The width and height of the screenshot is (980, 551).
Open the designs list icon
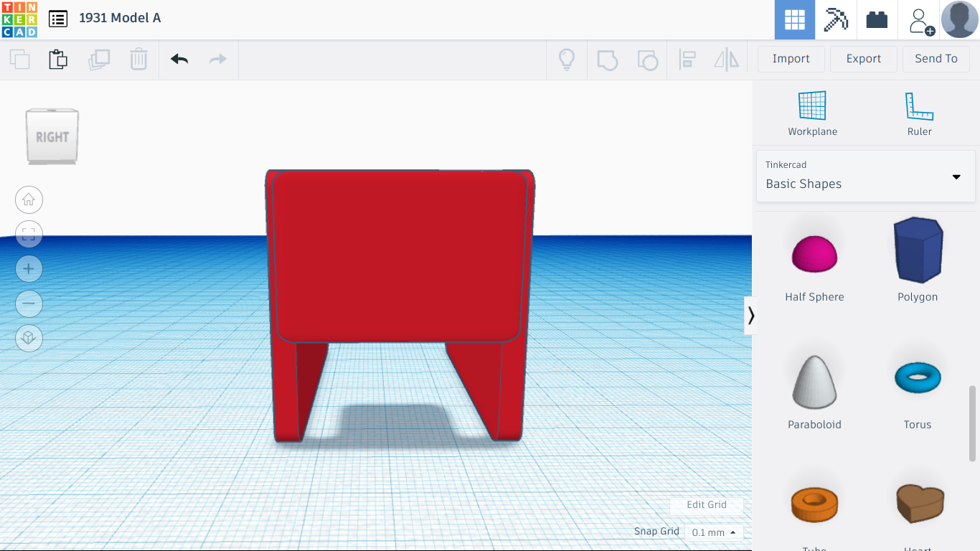click(58, 19)
